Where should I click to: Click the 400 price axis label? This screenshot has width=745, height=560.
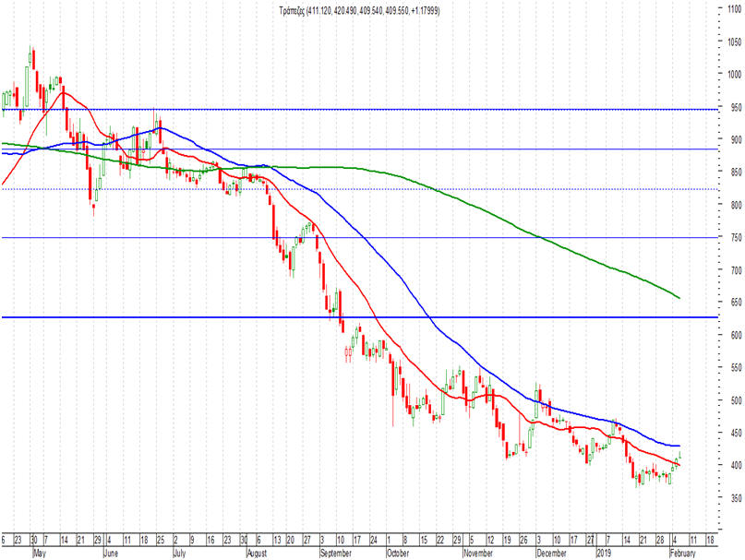click(x=736, y=465)
